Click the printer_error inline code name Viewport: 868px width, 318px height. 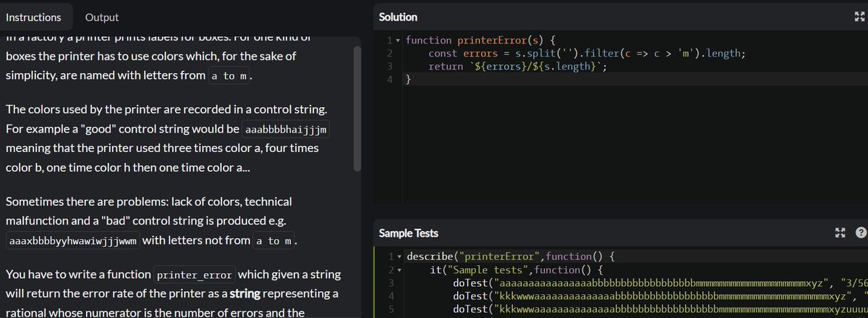tap(194, 276)
